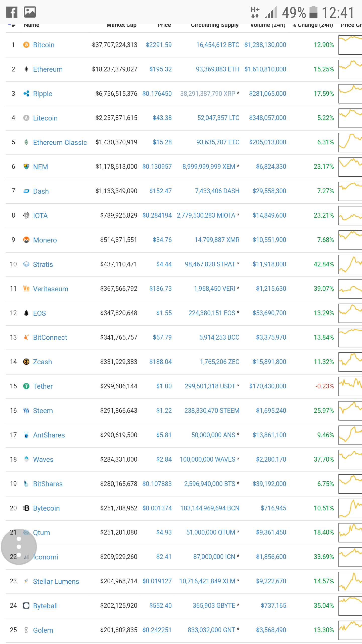This screenshot has width=362, height=644.
Task: Open EOS volume $53,690,700 link
Action: (269, 313)
